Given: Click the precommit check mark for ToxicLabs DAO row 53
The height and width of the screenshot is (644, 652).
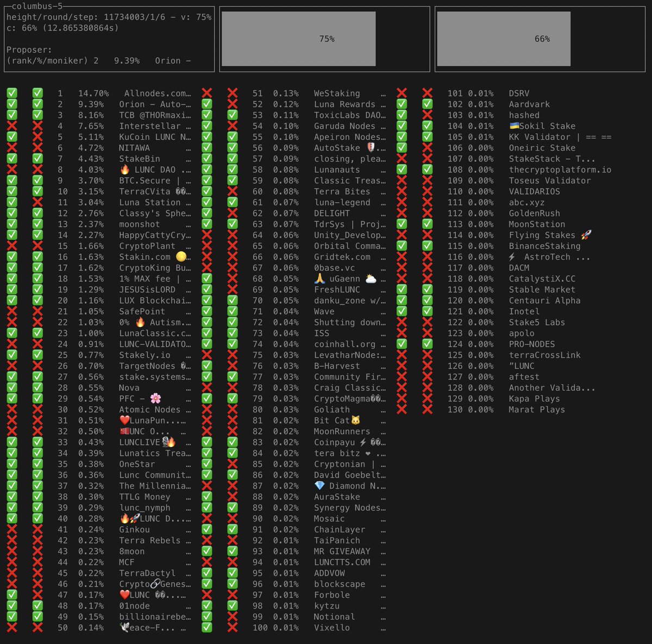Looking at the screenshot, I should (x=233, y=115).
